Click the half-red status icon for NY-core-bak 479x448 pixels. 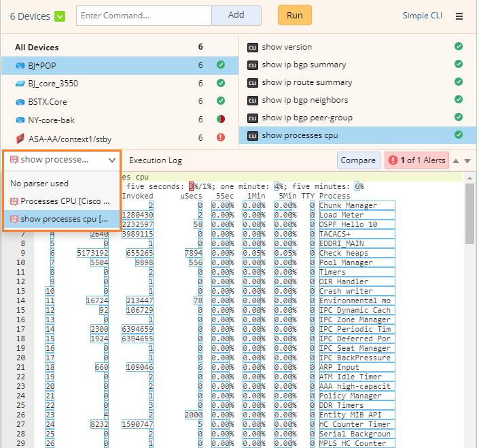click(x=220, y=120)
